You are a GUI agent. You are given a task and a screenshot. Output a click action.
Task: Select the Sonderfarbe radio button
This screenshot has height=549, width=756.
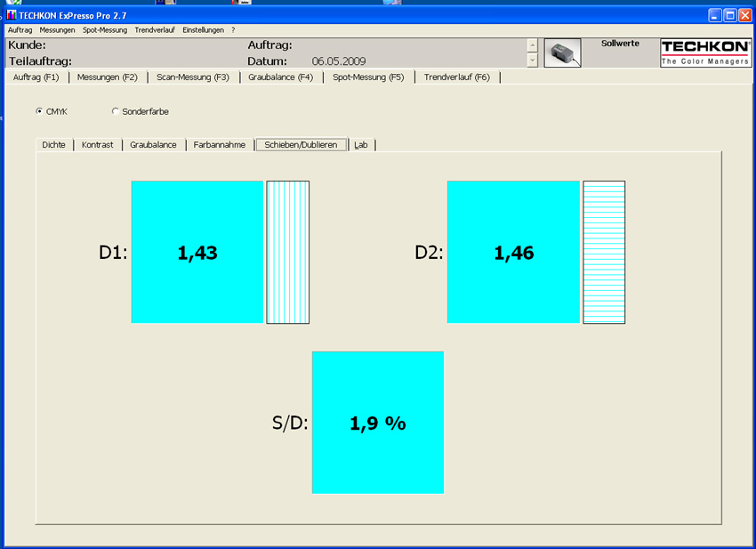point(116,111)
